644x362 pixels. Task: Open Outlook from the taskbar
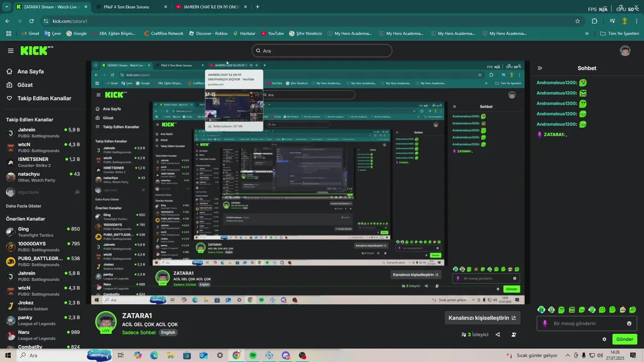coord(203,355)
